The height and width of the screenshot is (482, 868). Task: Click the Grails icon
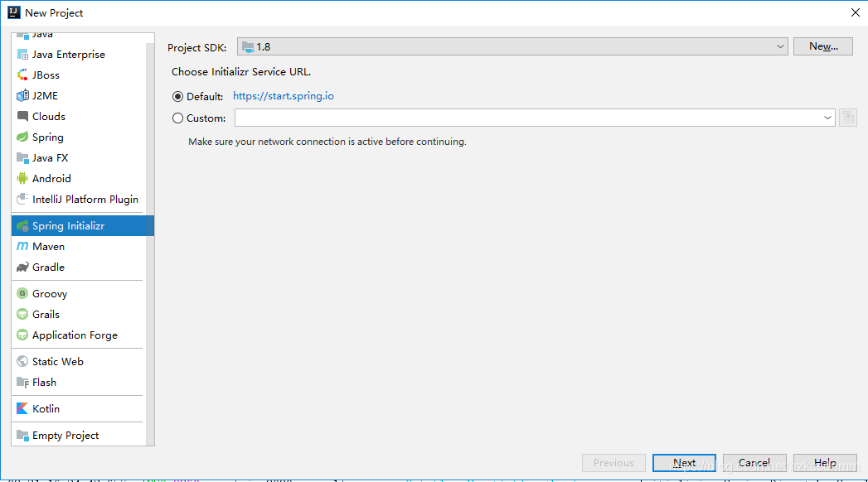point(22,314)
